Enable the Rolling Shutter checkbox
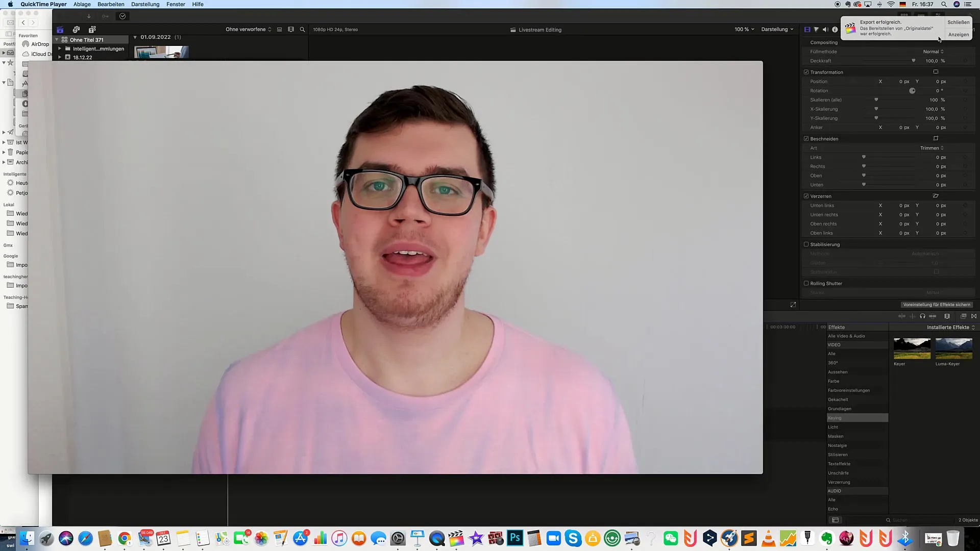This screenshot has height=551, width=980. 806,283
